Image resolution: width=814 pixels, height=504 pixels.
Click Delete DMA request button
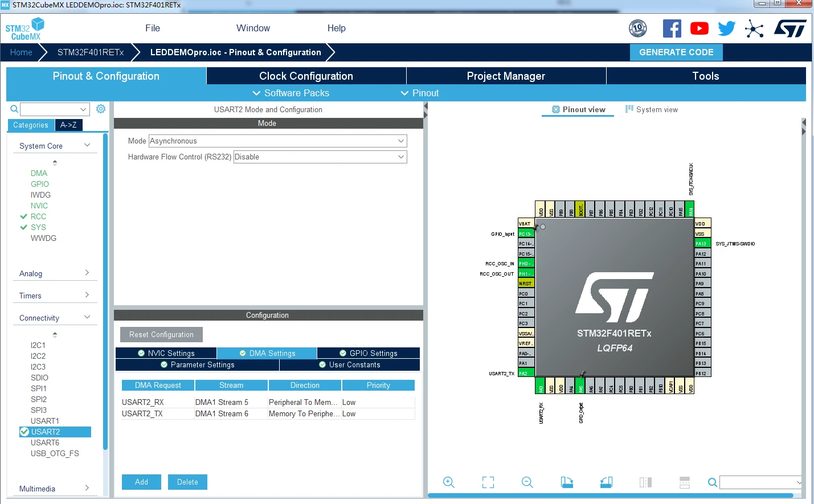tap(187, 482)
